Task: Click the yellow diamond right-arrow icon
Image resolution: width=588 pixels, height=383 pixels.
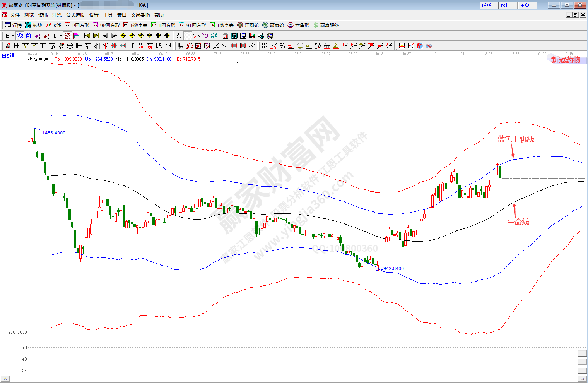Action: (x=132, y=36)
